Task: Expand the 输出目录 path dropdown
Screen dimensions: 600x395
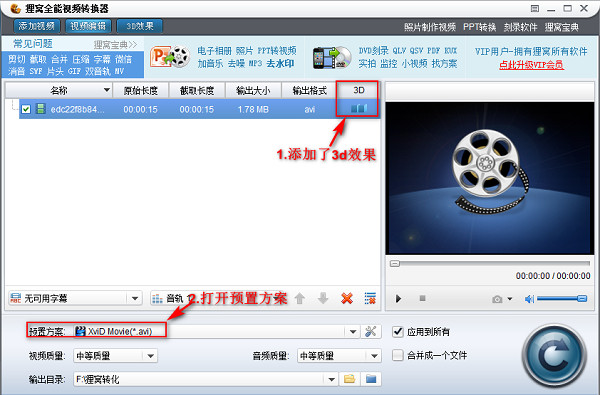Action: [332, 379]
